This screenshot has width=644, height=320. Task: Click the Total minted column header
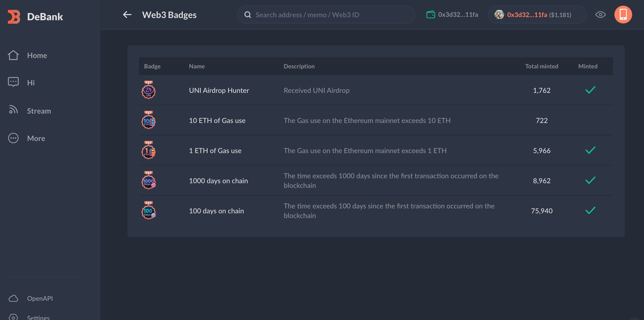click(x=542, y=66)
